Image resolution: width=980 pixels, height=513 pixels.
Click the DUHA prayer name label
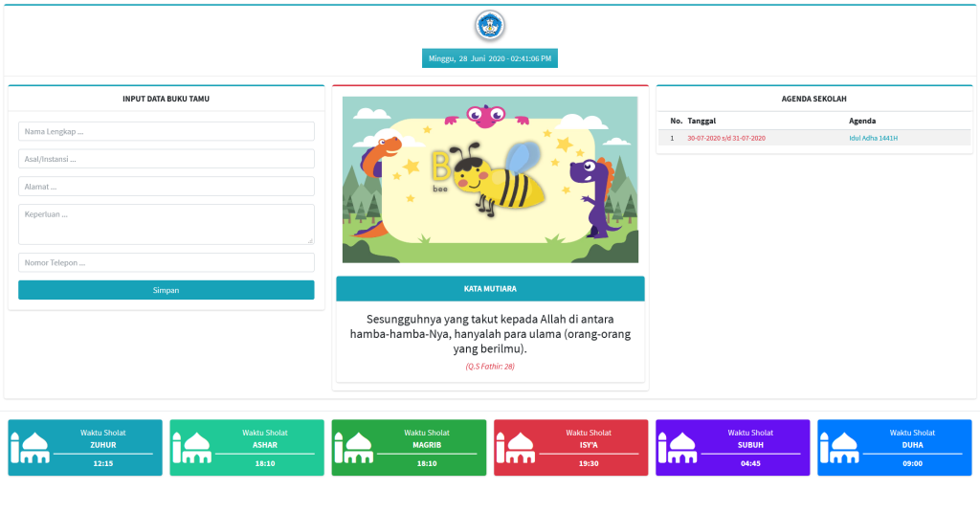(912, 445)
